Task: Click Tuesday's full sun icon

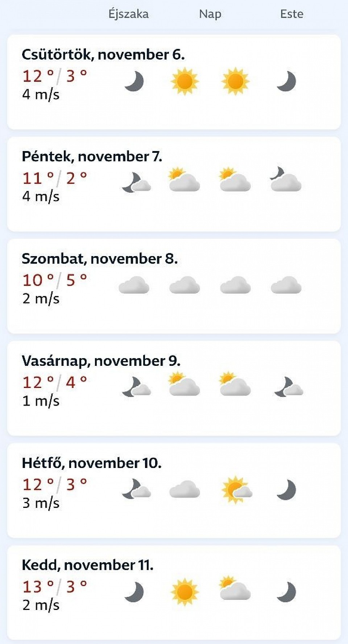Action: [185, 592]
